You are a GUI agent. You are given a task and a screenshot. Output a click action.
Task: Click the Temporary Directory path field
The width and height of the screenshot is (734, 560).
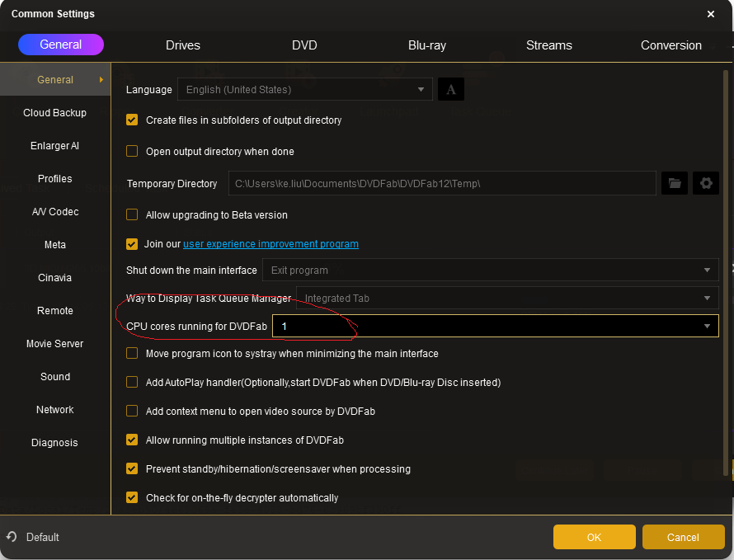pos(442,183)
